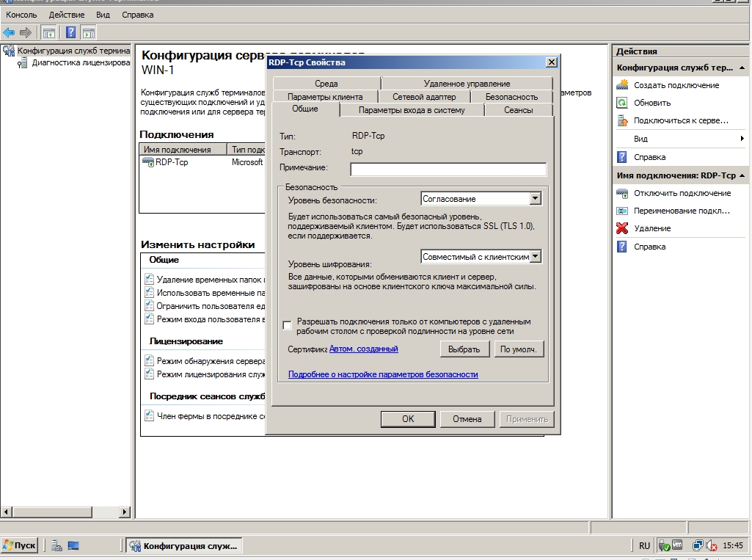Click the Обновить refresh icon

(622, 103)
